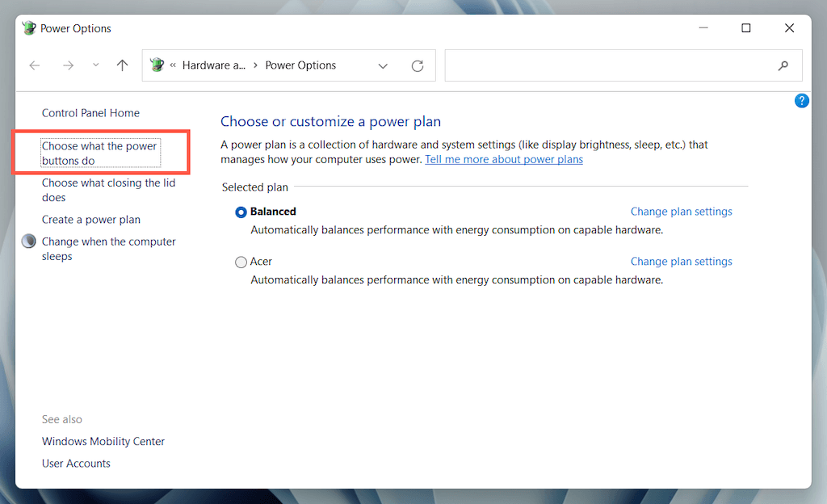This screenshot has width=827, height=504.
Task: Change plan settings for Acer
Action: click(682, 262)
